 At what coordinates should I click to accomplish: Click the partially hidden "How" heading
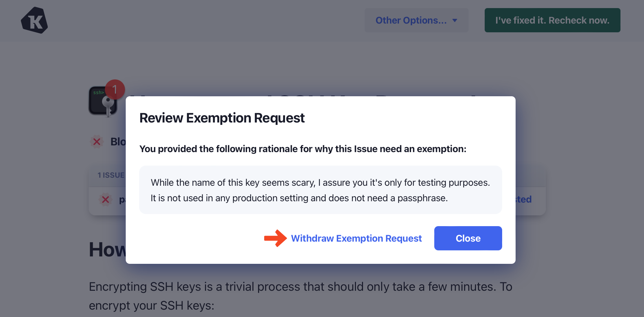pyautogui.click(x=107, y=250)
